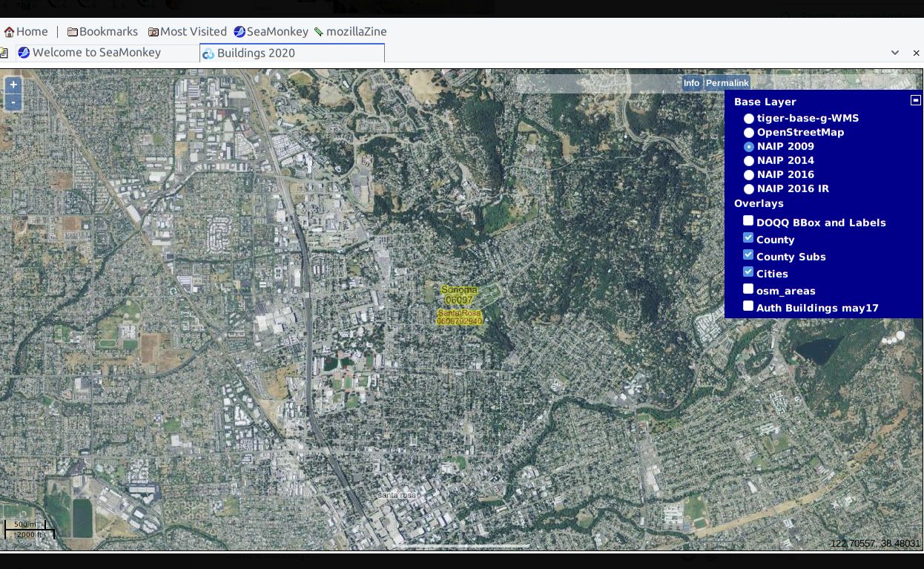924x569 pixels.
Task: Open the list all tabs dropdown
Action: pyautogui.click(x=895, y=53)
